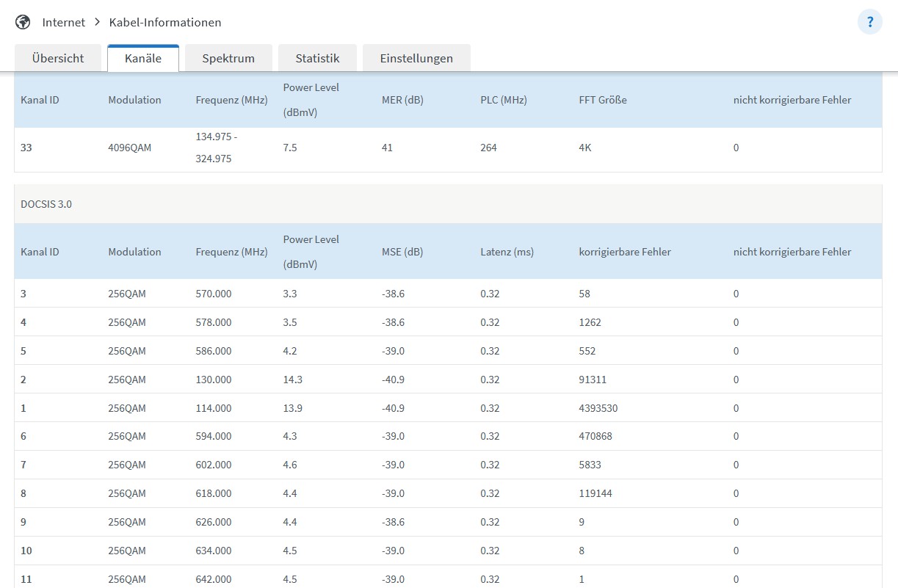Click the FFT Größe column header
Viewport: 898px width, 588px height.
pyautogui.click(x=603, y=100)
